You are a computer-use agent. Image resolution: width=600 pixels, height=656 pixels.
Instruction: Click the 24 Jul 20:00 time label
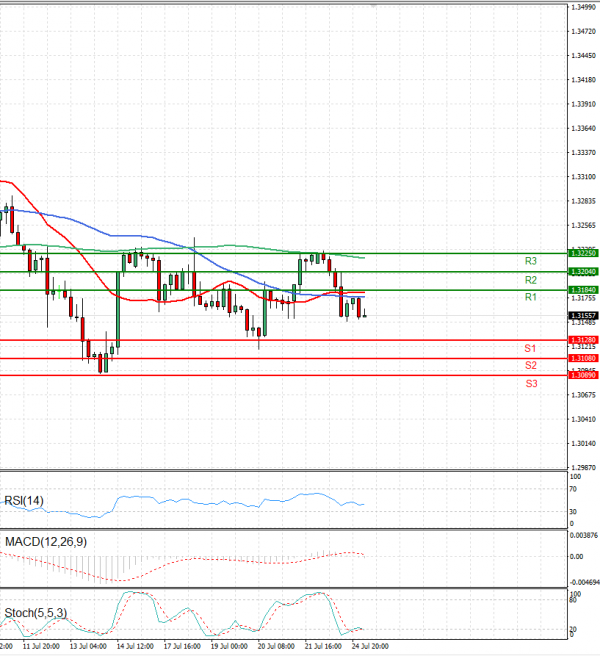[370, 646]
